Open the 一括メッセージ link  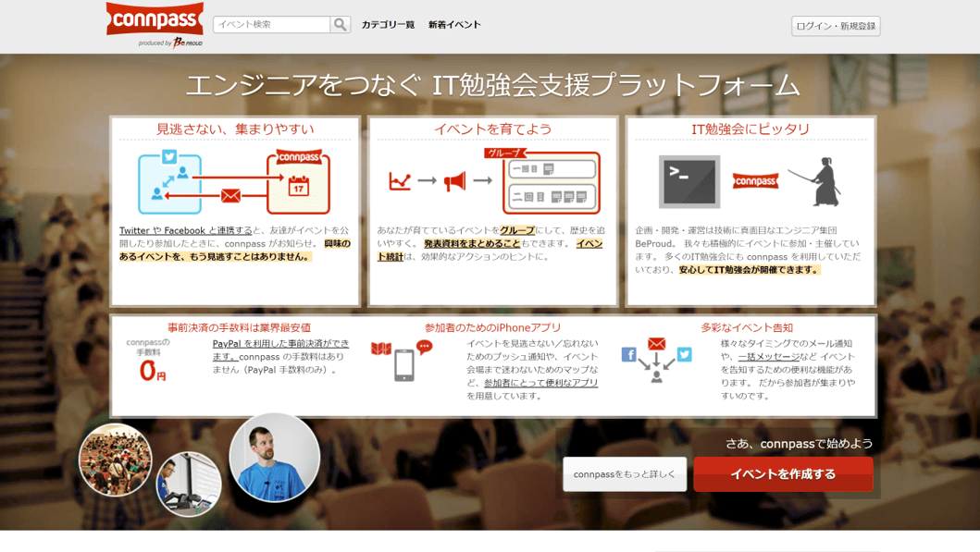[x=768, y=357]
